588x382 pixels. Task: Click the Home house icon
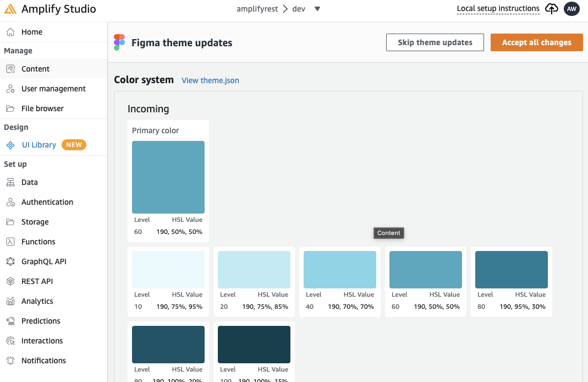click(x=10, y=32)
